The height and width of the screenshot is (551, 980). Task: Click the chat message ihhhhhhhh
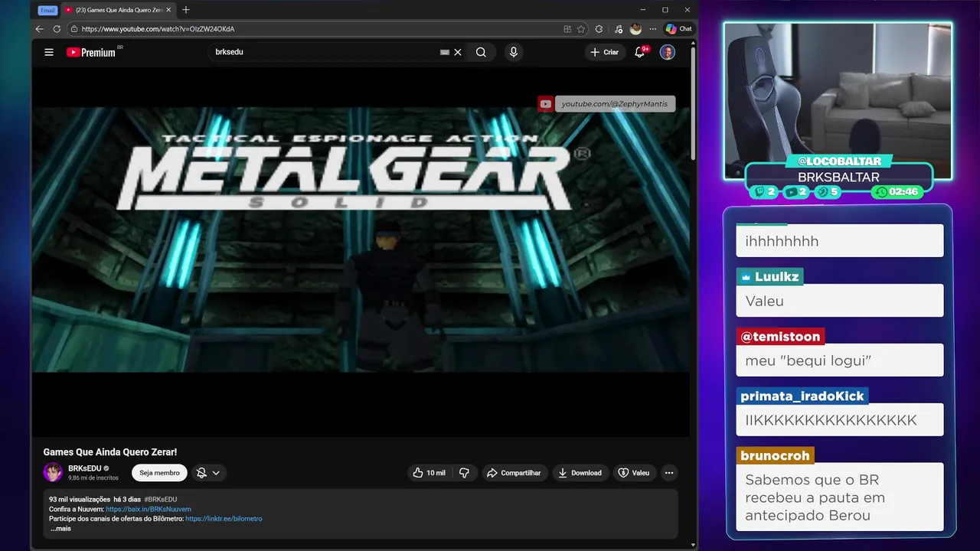point(840,241)
